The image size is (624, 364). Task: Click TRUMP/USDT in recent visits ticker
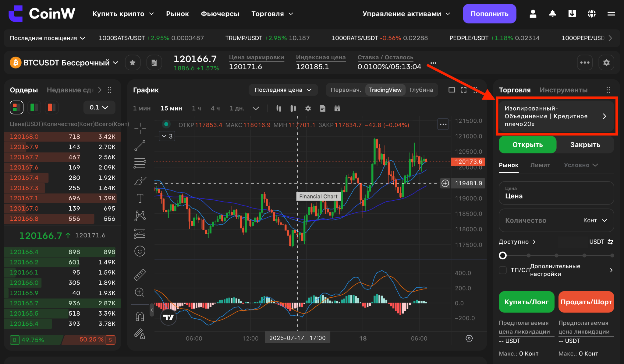(267, 38)
